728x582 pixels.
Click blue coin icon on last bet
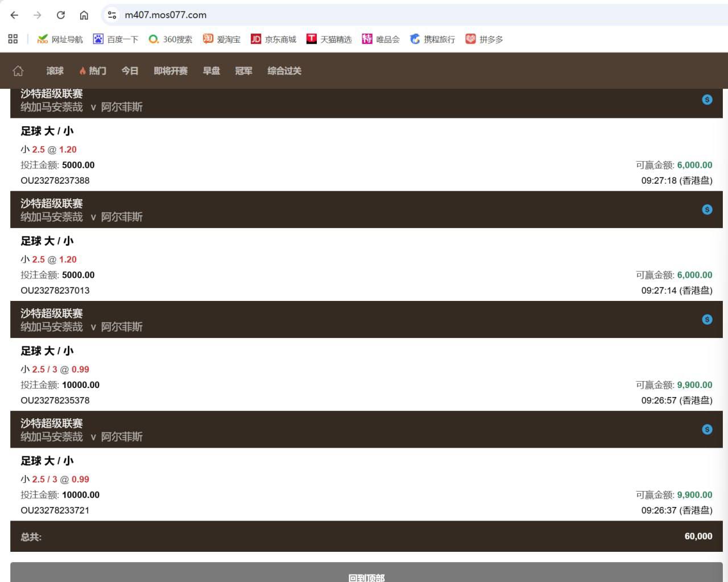[x=707, y=430]
